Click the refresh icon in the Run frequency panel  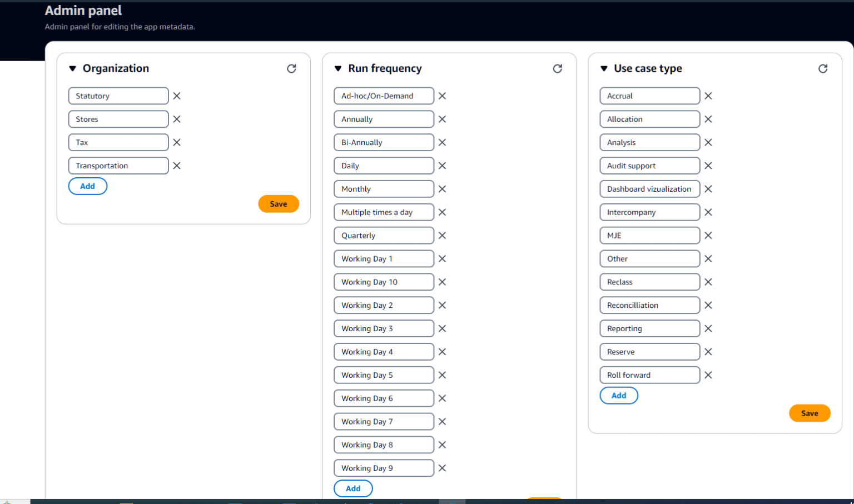tap(558, 68)
